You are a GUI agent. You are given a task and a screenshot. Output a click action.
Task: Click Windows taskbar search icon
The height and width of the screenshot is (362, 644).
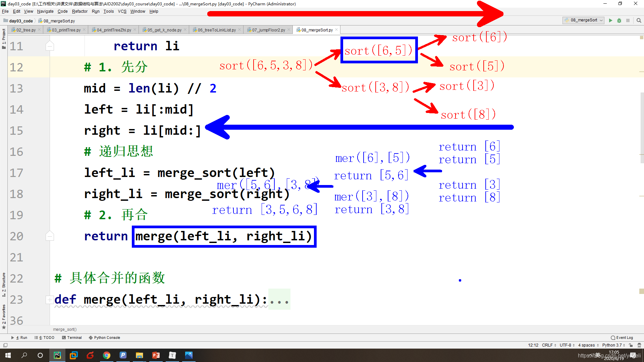[x=24, y=355]
